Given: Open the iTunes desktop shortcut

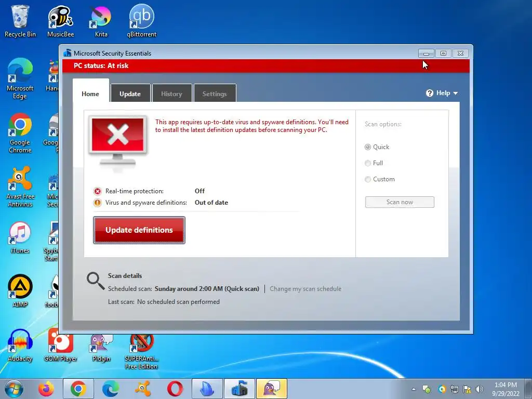Looking at the screenshot, I should 20,237.
